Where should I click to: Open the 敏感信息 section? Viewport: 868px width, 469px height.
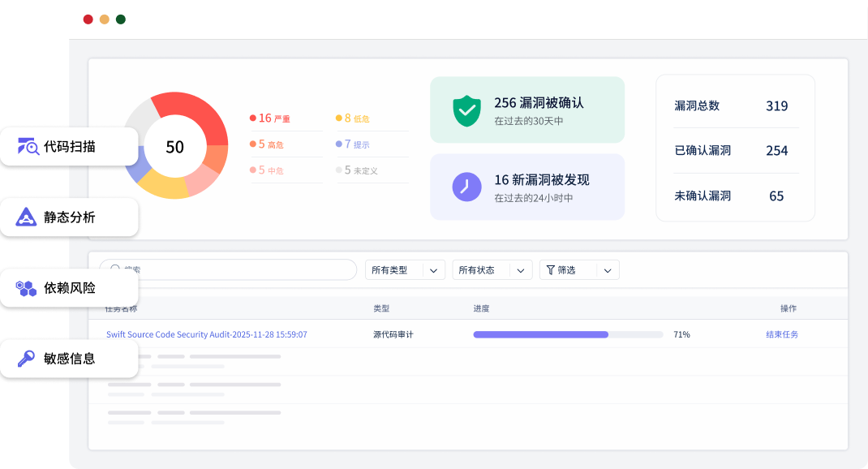click(69, 358)
